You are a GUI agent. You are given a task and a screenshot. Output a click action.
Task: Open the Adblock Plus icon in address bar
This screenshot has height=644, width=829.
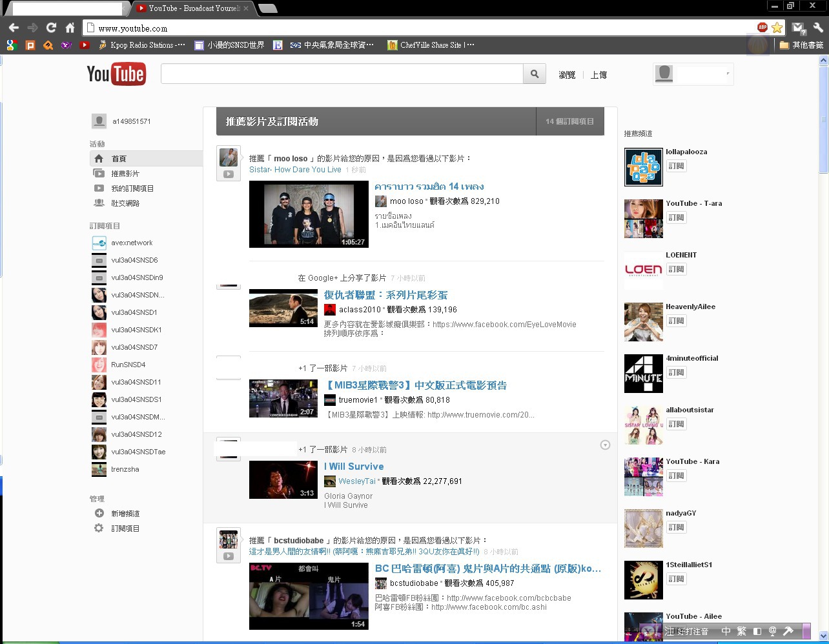(762, 27)
